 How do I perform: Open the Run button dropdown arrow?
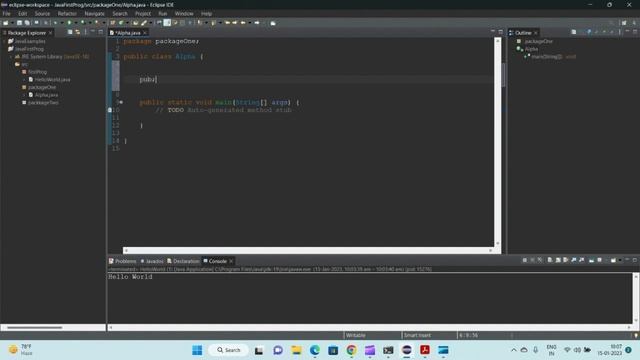pyautogui.click(x=76, y=23)
